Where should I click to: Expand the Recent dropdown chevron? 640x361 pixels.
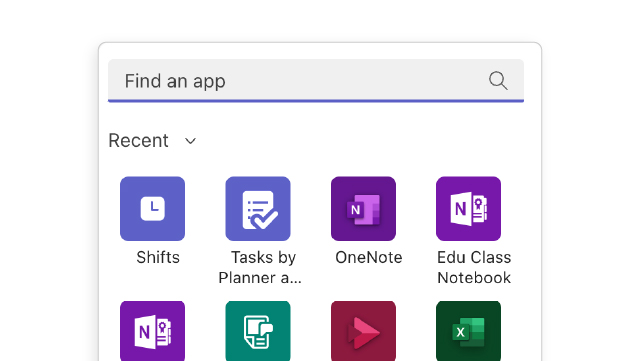pos(190,141)
